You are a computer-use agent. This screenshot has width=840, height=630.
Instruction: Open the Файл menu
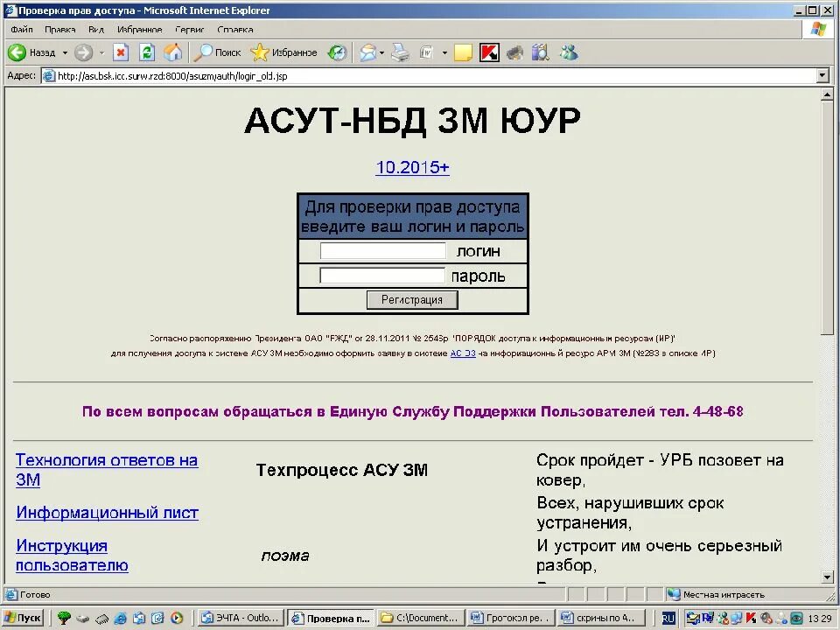(22, 30)
